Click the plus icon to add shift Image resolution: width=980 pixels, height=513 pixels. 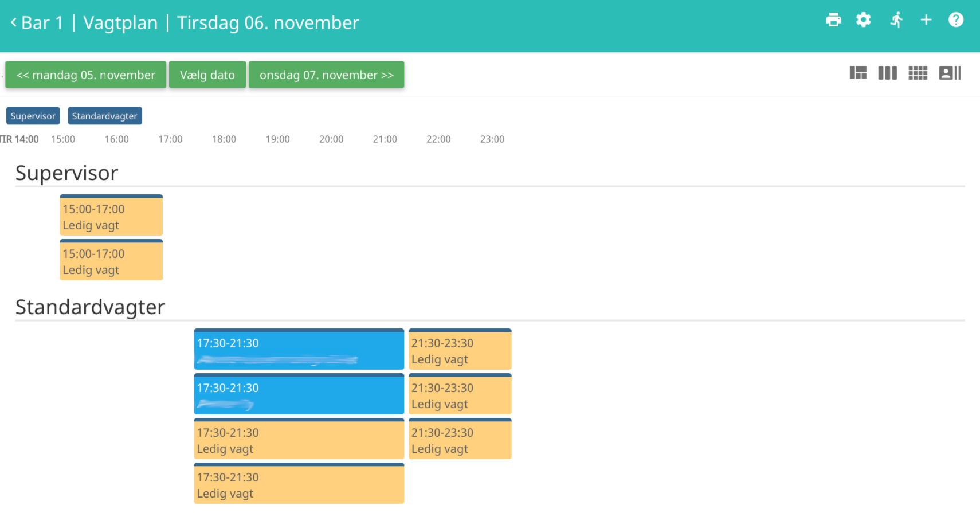click(x=926, y=20)
